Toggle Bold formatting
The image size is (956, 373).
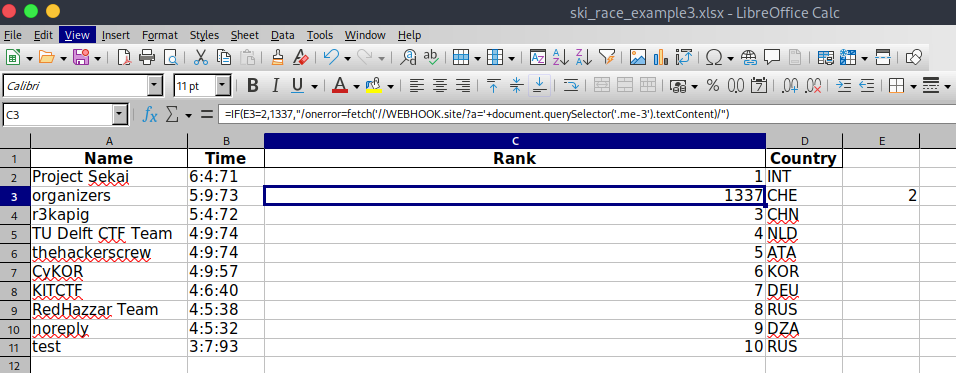pos(252,86)
